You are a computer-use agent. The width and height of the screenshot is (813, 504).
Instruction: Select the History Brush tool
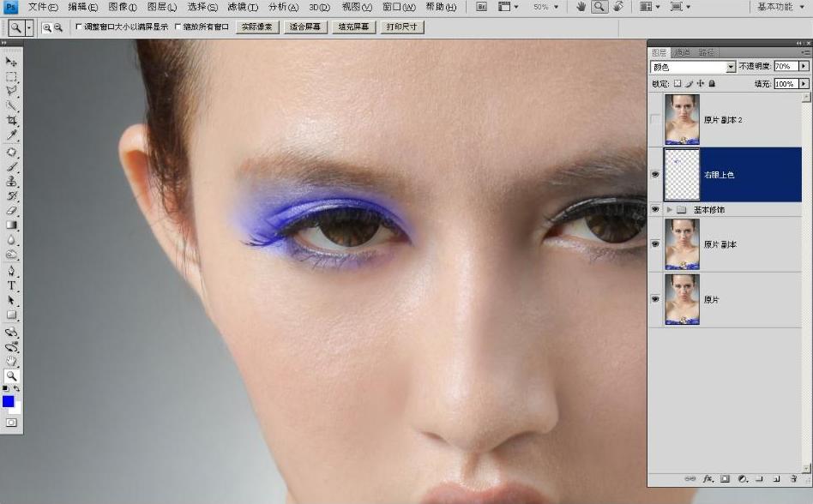coord(11,196)
